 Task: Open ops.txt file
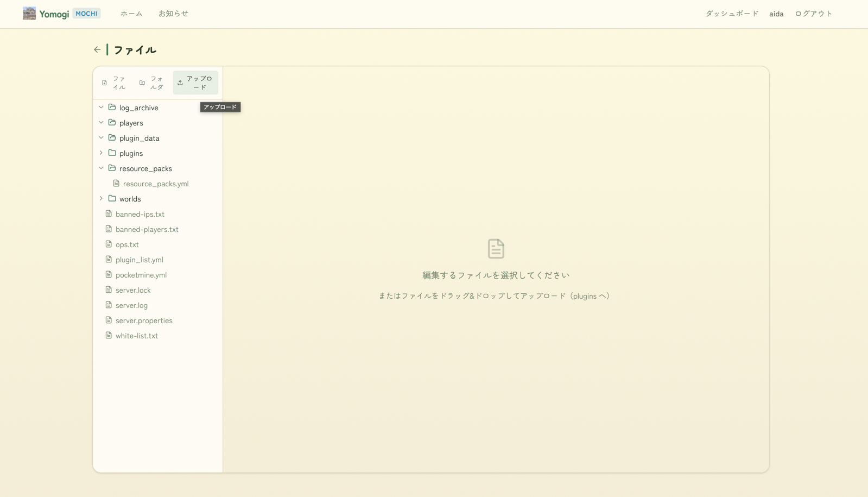pos(127,244)
